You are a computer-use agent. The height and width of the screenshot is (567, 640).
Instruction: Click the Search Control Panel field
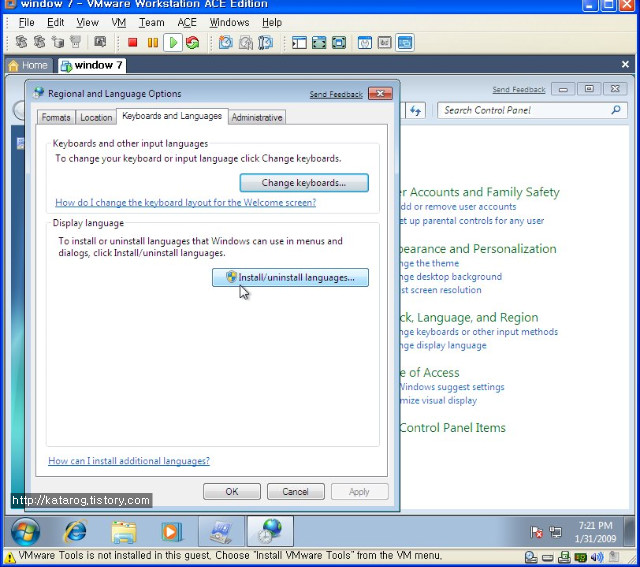tap(524, 110)
